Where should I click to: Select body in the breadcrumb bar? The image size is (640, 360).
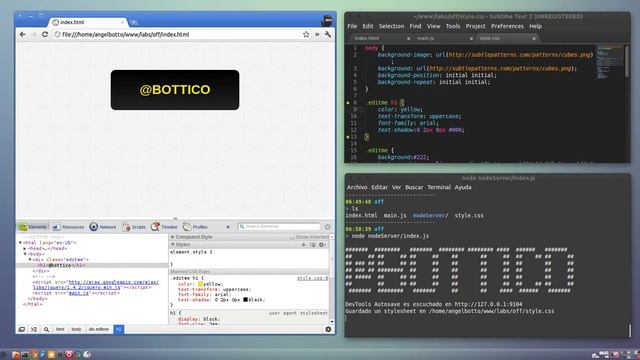tap(76, 329)
